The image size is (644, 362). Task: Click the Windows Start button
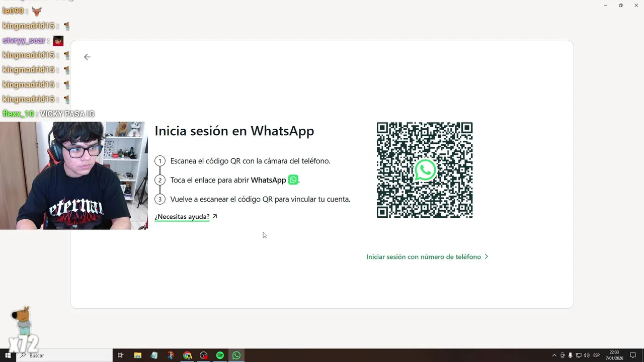click(8, 355)
